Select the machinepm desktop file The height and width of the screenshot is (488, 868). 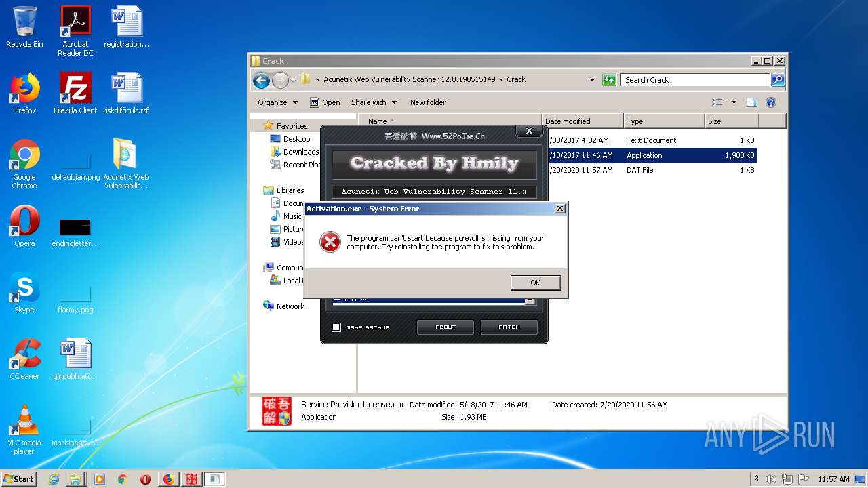click(75, 432)
